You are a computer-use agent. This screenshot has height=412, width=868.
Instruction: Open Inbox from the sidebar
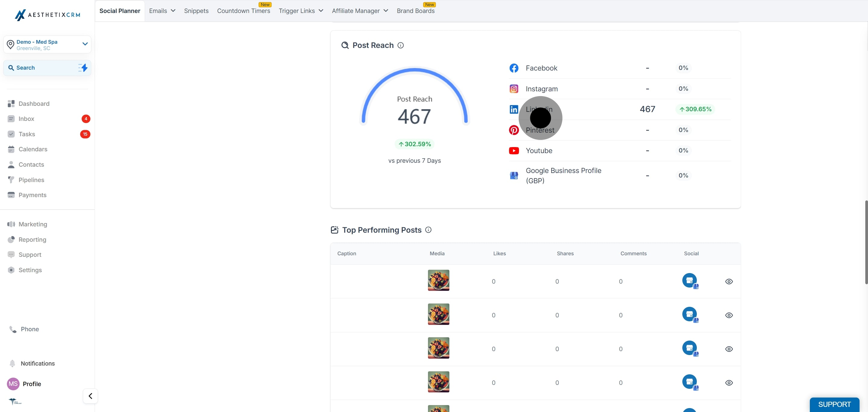click(26, 119)
